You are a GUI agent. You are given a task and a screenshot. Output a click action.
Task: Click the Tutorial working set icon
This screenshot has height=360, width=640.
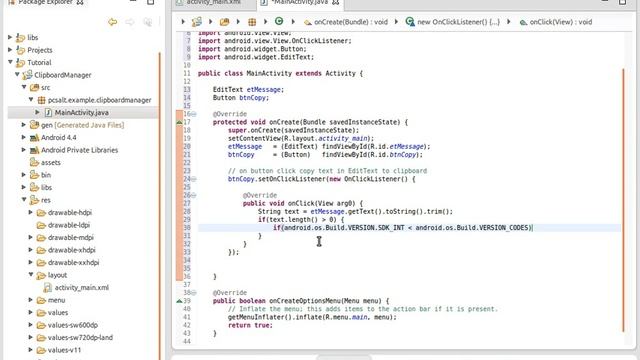click(x=20, y=62)
